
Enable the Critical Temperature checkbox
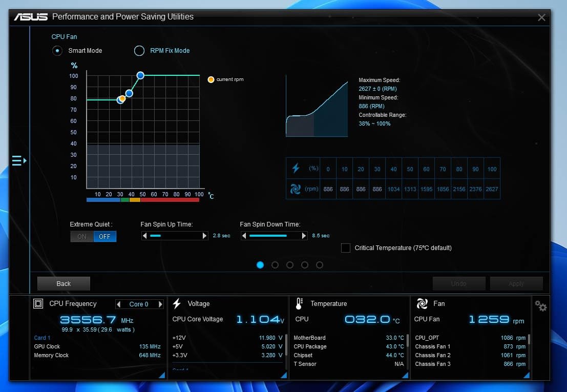pos(346,247)
